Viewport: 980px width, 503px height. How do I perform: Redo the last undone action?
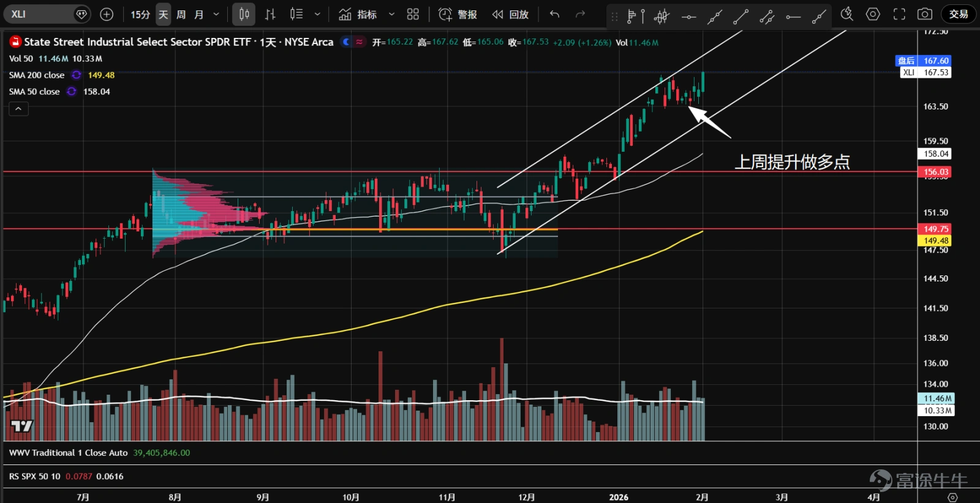point(580,14)
